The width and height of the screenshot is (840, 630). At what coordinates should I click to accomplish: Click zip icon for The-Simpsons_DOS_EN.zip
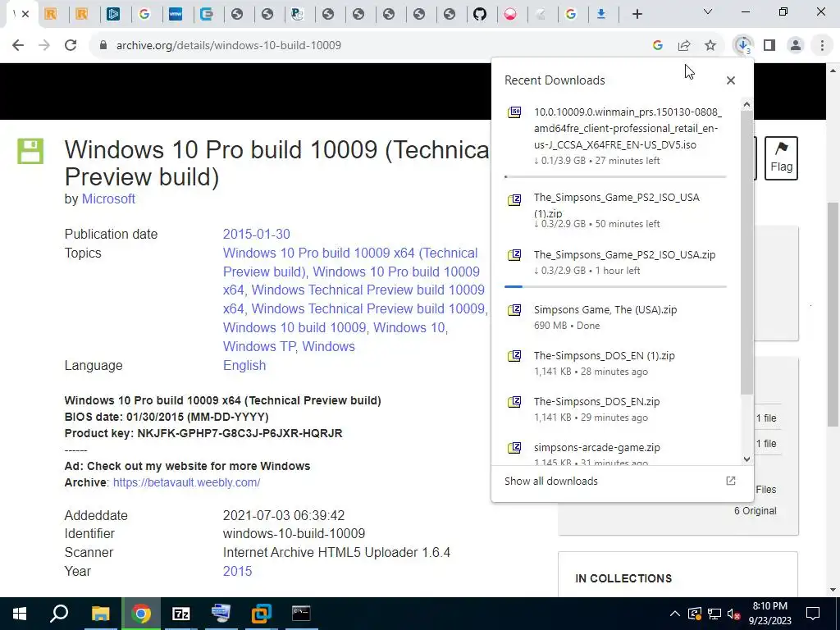(514, 402)
